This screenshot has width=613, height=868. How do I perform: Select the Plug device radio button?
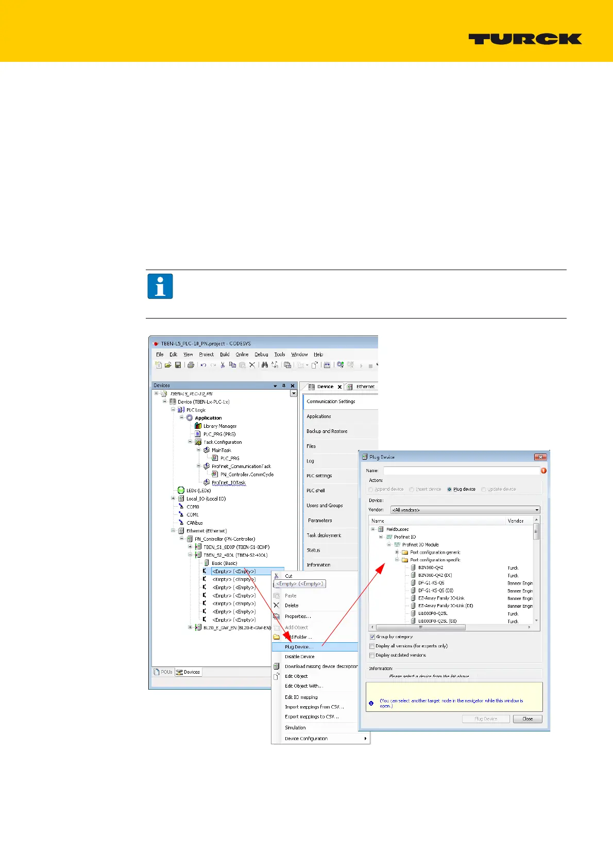(x=450, y=489)
